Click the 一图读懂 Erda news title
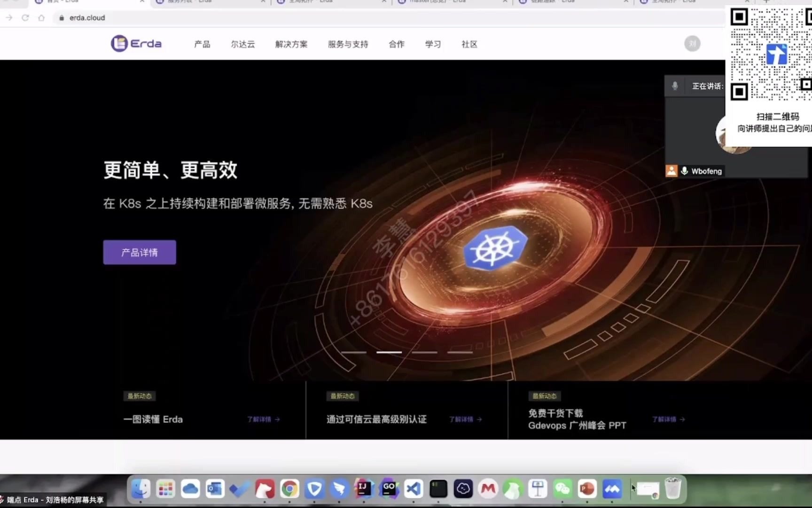This screenshot has height=508, width=812. click(153, 419)
